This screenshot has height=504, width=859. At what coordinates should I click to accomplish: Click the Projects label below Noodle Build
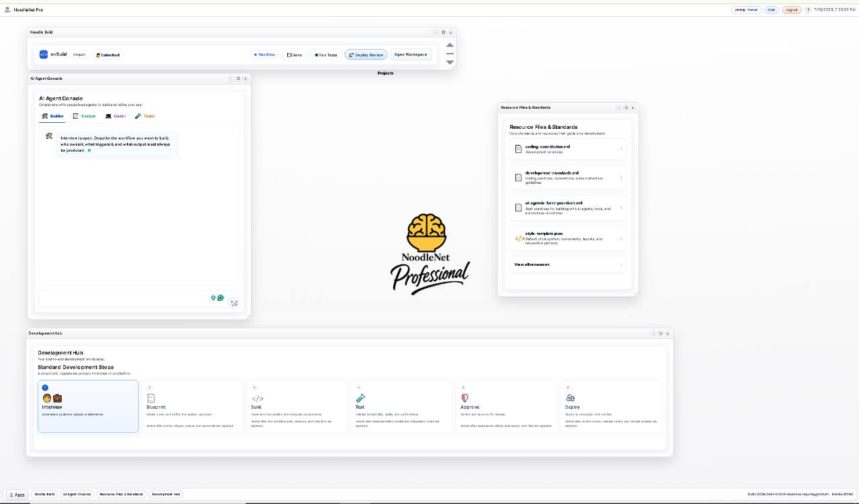pyautogui.click(x=385, y=73)
